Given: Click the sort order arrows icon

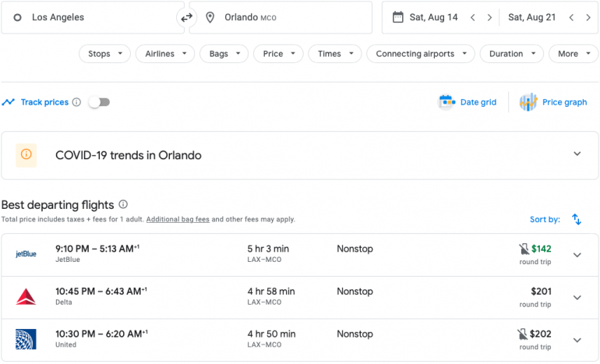Looking at the screenshot, I should tap(577, 220).
